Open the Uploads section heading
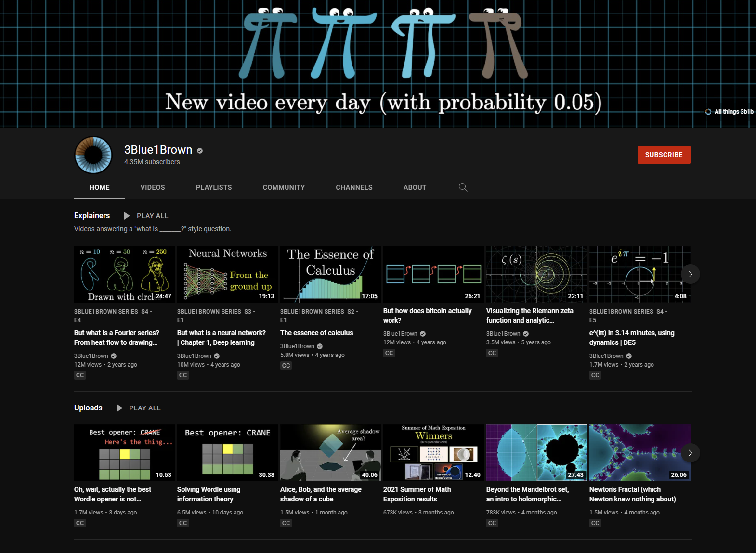The height and width of the screenshot is (553, 756). pyautogui.click(x=88, y=408)
